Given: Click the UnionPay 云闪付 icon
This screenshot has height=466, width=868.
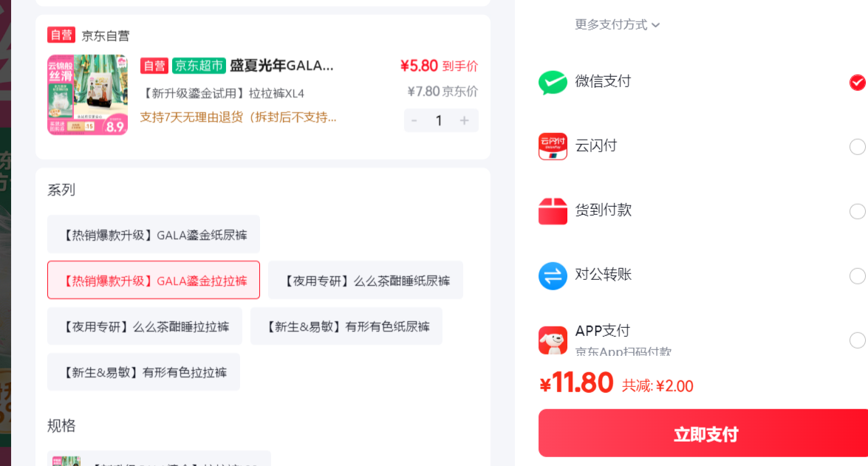Looking at the screenshot, I should coord(553,146).
